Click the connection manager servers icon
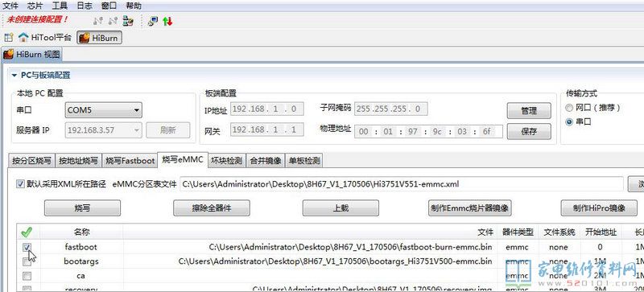 (128, 21)
